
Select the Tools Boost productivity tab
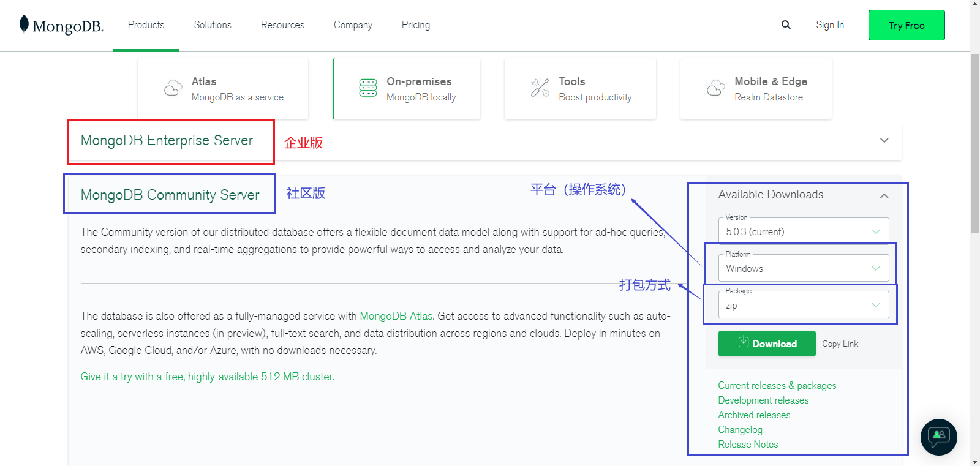point(580,89)
